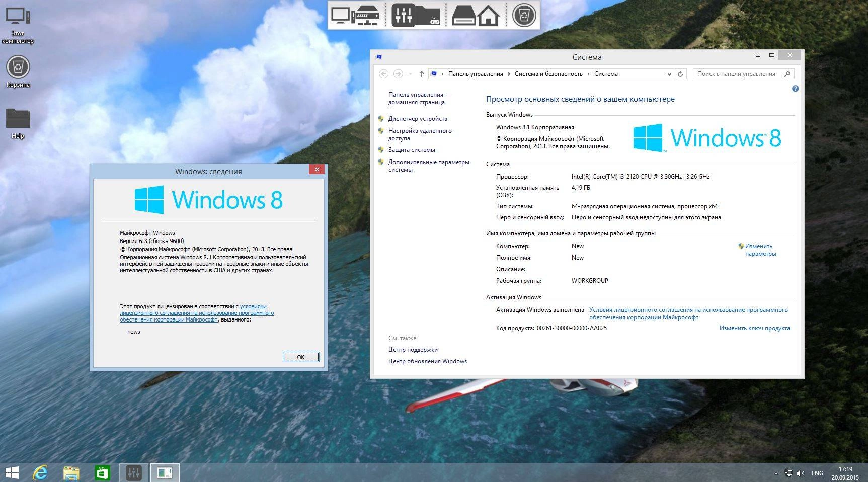Go back in the Система window
The width and height of the screenshot is (868, 482).
coord(383,74)
